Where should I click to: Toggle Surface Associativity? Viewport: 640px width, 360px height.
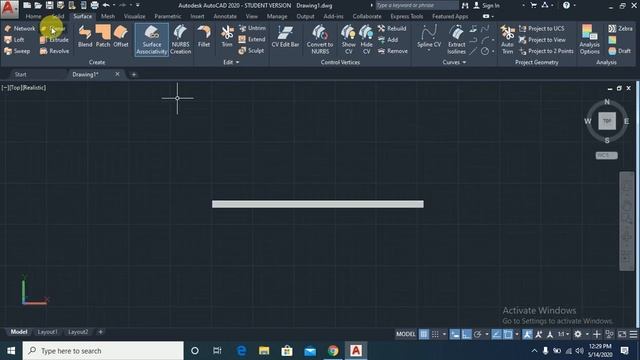click(151, 40)
